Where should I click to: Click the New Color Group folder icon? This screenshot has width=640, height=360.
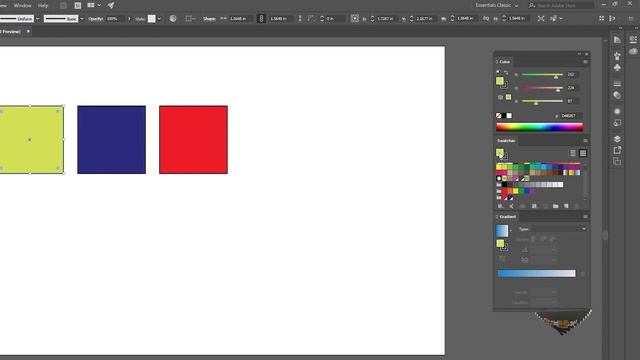click(x=556, y=206)
